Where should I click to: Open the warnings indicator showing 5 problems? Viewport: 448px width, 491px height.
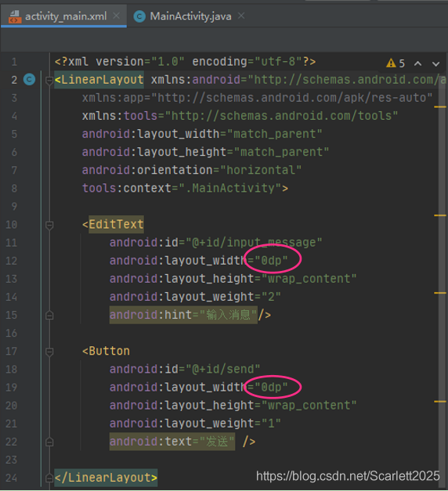pos(396,63)
